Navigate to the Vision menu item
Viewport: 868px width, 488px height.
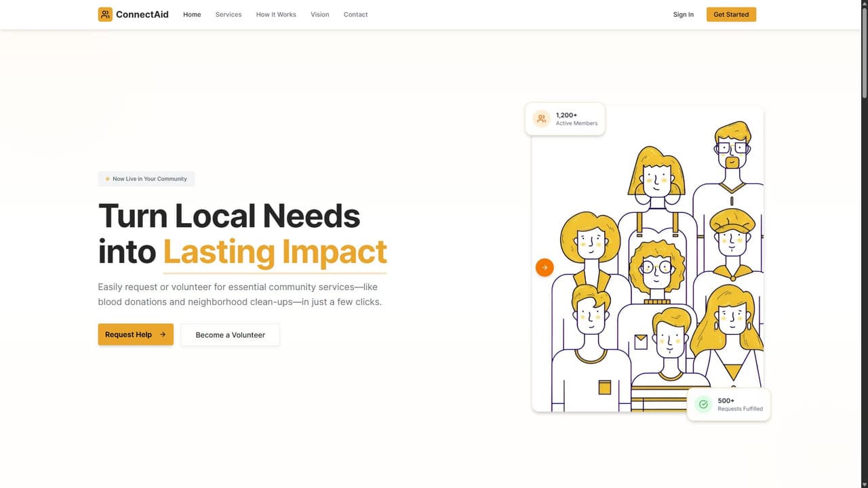tap(319, 14)
